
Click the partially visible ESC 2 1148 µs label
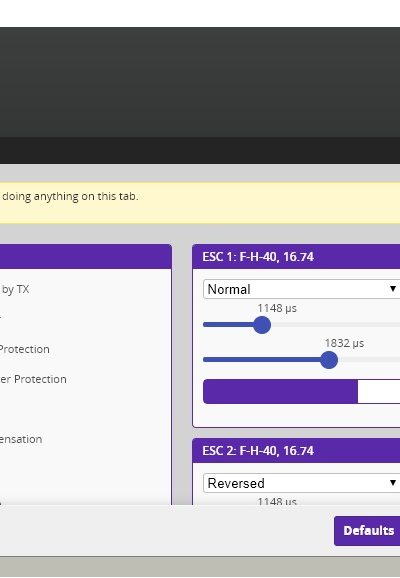click(277, 501)
